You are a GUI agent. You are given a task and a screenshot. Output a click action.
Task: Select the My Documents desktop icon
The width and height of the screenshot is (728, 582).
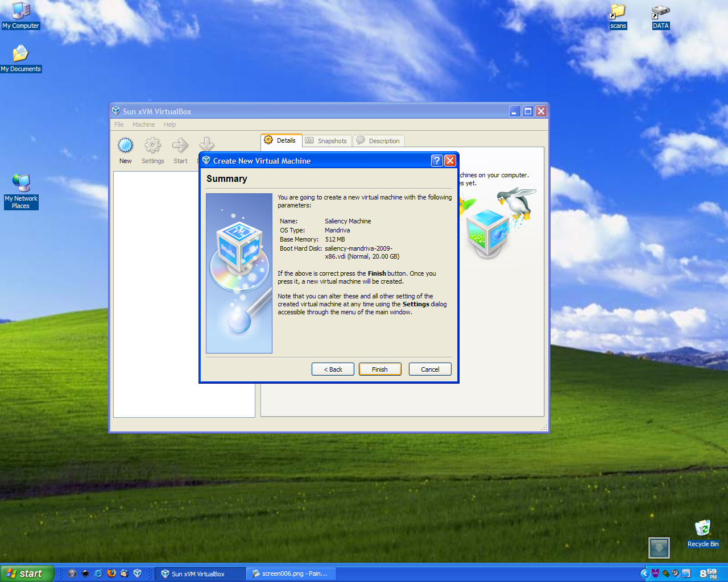(x=20, y=59)
